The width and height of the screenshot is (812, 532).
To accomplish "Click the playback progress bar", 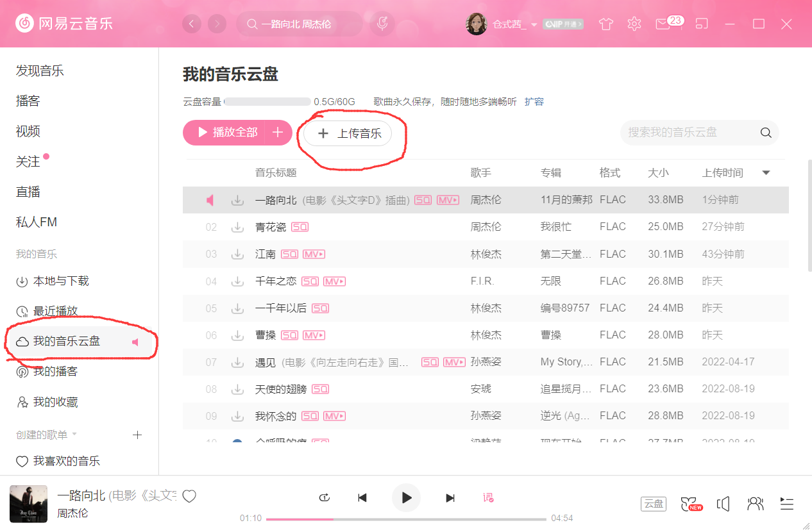I will pyautogui.click(x=406, y=519).
